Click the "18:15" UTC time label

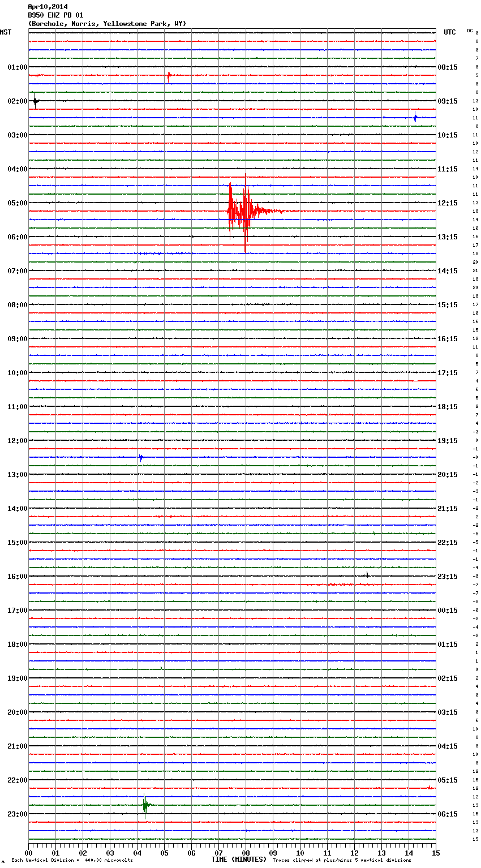coord(448,407)
